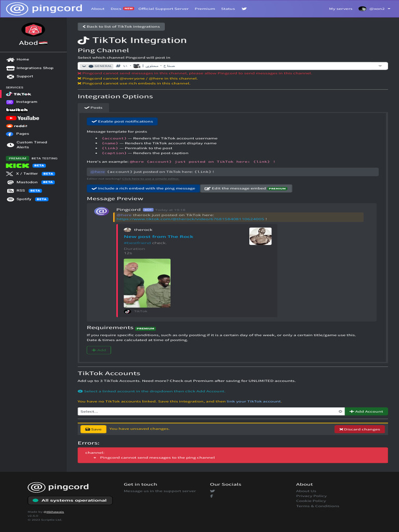Open the TikTok account Select dropdown
Viewport: 399px width, 532px height.
[211, 411]
